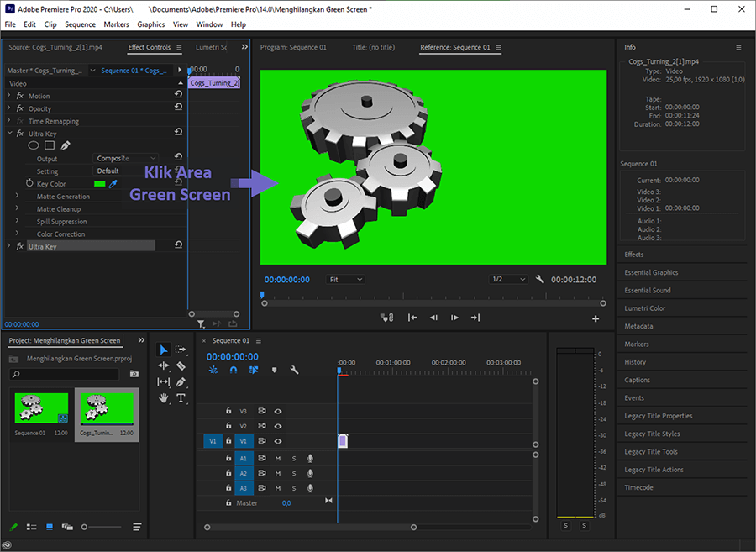Screen dimensions: 756x552
Task: Open the 1/2 playback resolution dropdown
Action: coord(508,279)
